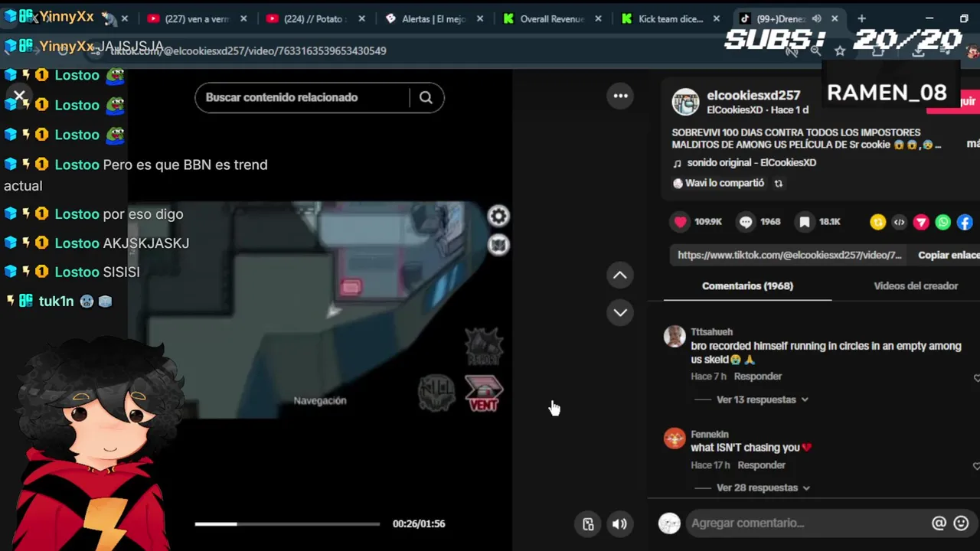Open the Kick team dice browser tab
The image size is (980, 551).
click(670, 19)
